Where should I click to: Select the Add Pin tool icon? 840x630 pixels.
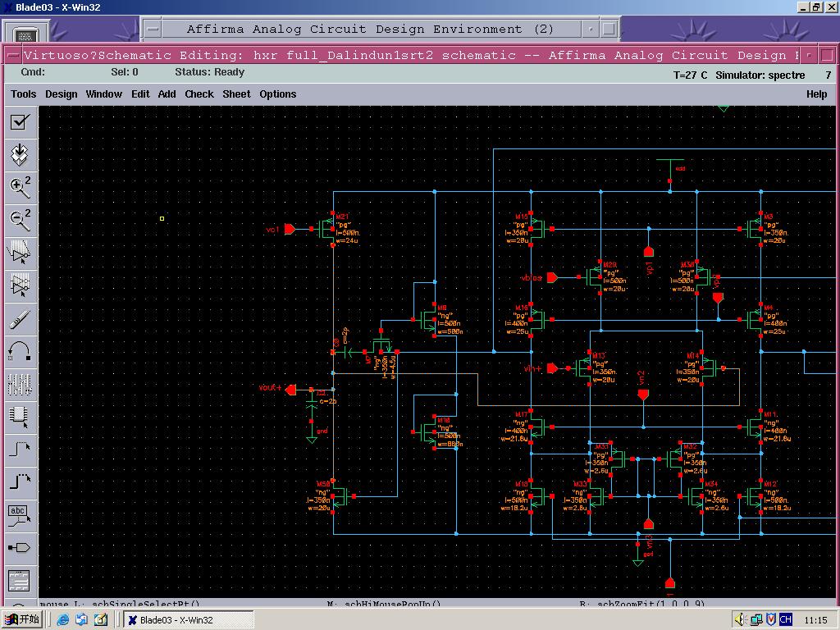point(20,548)
